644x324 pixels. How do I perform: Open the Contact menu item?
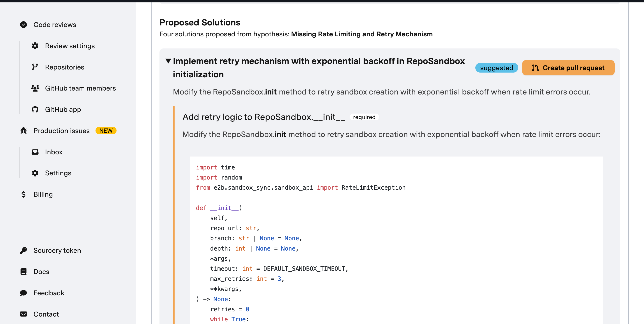(46, 314)
